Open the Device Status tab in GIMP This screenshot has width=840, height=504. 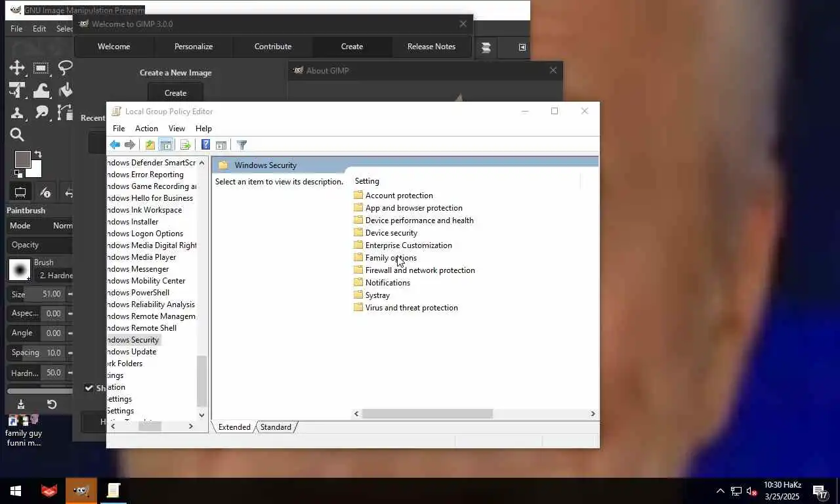(x=45, y=192)
